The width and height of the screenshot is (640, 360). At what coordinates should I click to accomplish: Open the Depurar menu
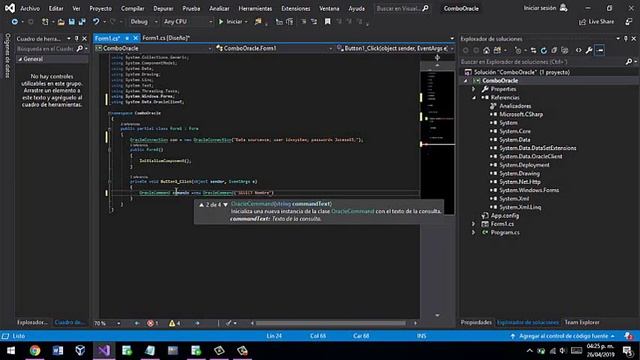coord(163,8)
